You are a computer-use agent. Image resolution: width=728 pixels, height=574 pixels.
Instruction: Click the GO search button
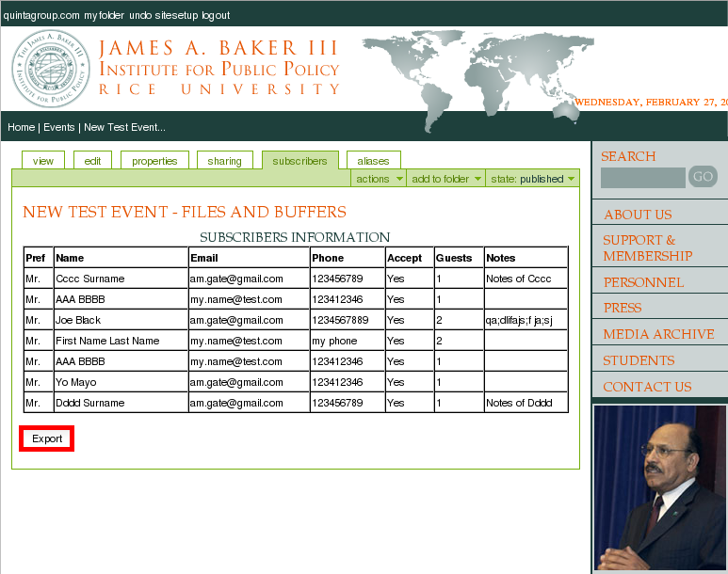[703, 176]
